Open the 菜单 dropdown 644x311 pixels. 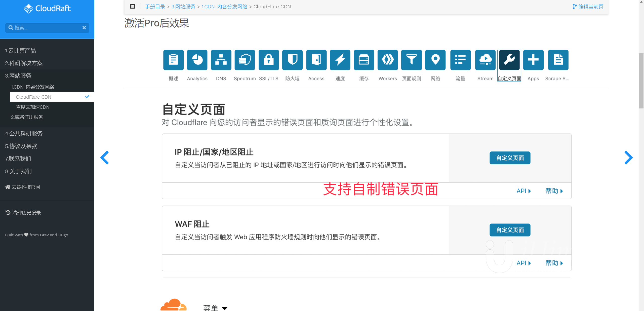[215, 308]
